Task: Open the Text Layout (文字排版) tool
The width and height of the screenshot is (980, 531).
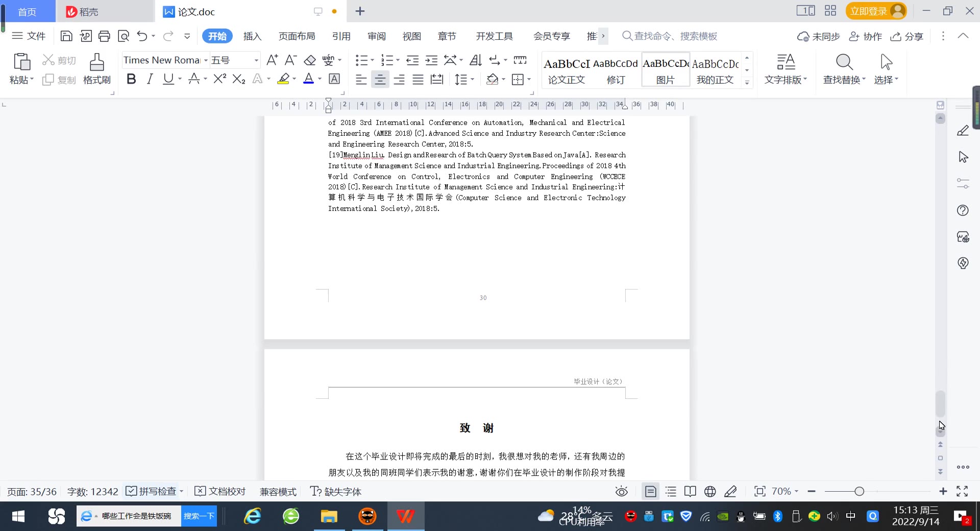Action: click(x=786, y=69)
